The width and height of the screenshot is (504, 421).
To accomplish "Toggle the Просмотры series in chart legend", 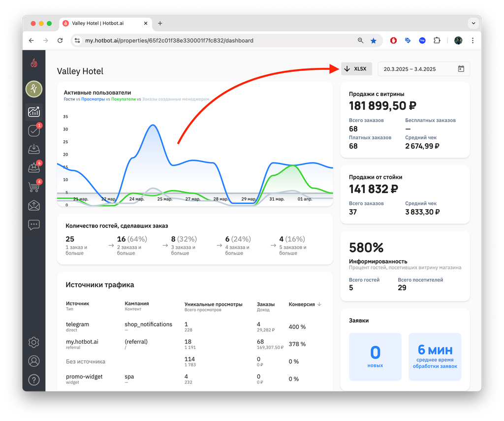I will [93, 99].
